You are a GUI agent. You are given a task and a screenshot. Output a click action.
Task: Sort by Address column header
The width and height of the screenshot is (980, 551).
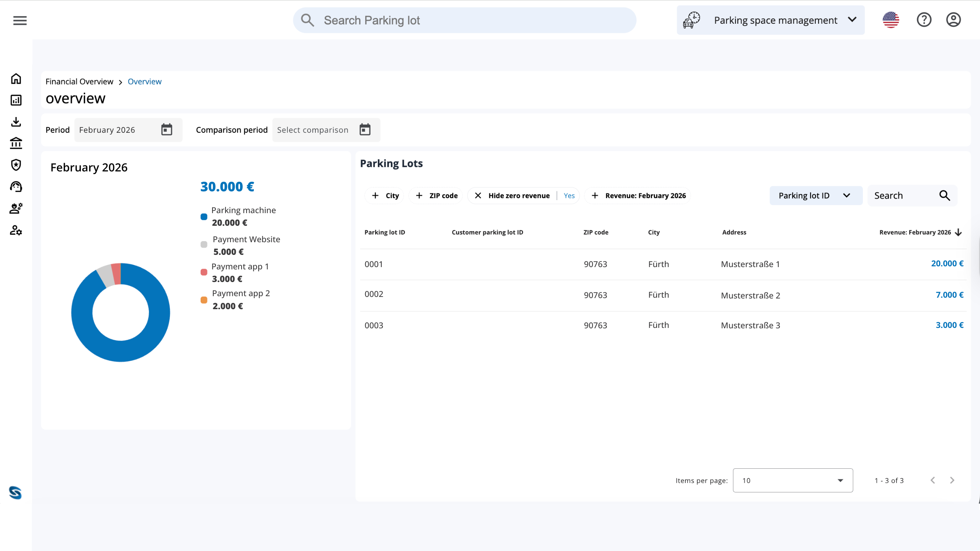click(734, 232)
